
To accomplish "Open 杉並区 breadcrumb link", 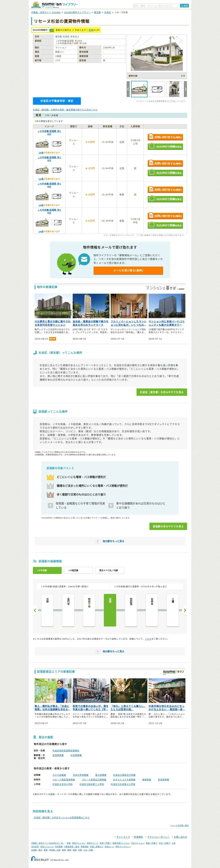I will 108,13.
